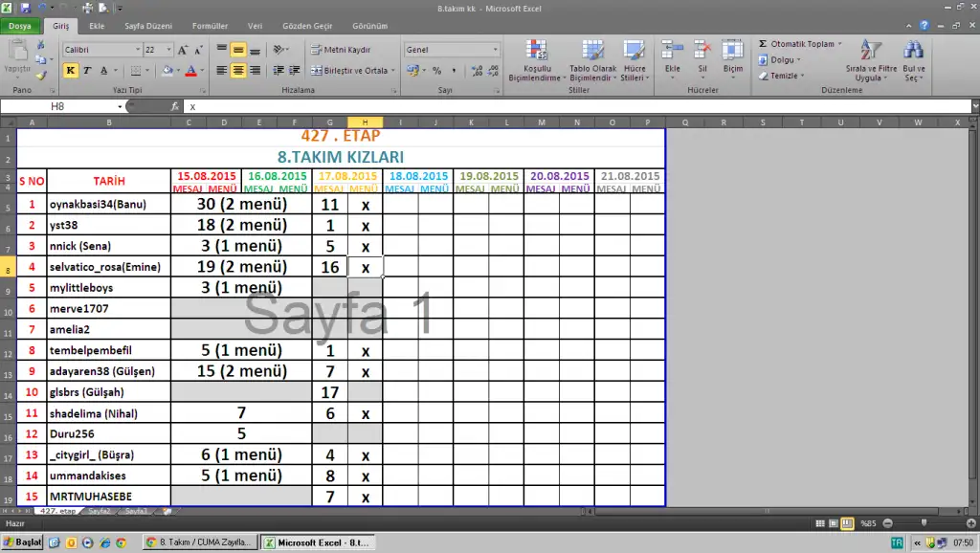Click the Format Painter brush icon
The width and height of the screenshot is (980, 553).
(x=41, y=75)
